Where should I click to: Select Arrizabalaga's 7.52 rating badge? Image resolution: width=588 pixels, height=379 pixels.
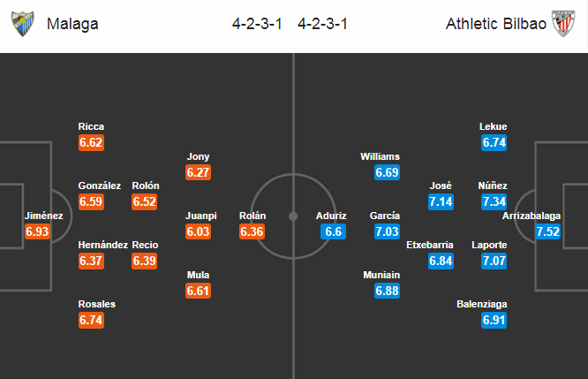pyautogui.click(x=548, y=231)
